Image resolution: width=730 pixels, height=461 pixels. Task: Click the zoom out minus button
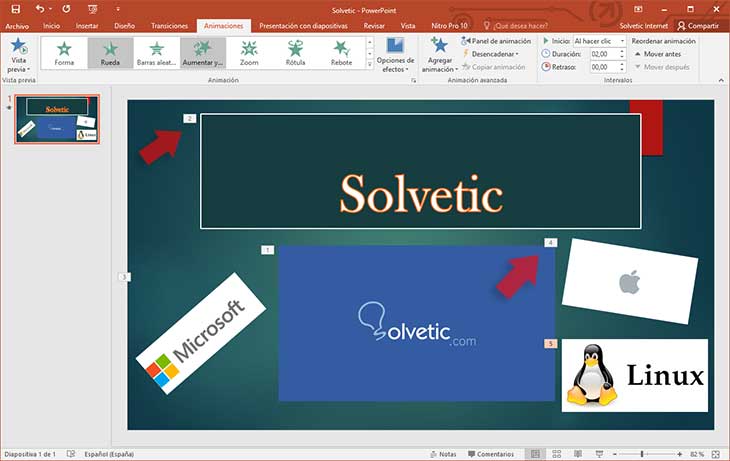point(615,454)
